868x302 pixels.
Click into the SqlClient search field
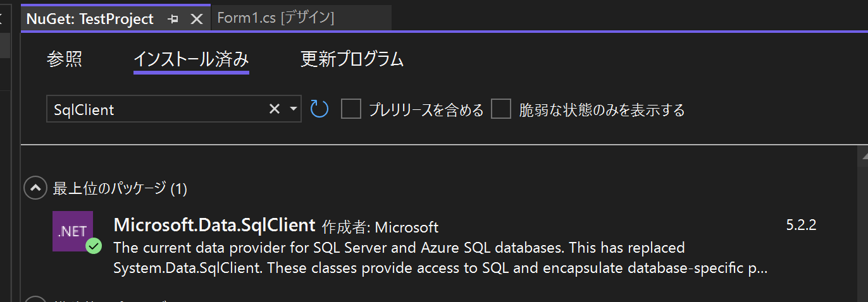(x=158, y=109)
